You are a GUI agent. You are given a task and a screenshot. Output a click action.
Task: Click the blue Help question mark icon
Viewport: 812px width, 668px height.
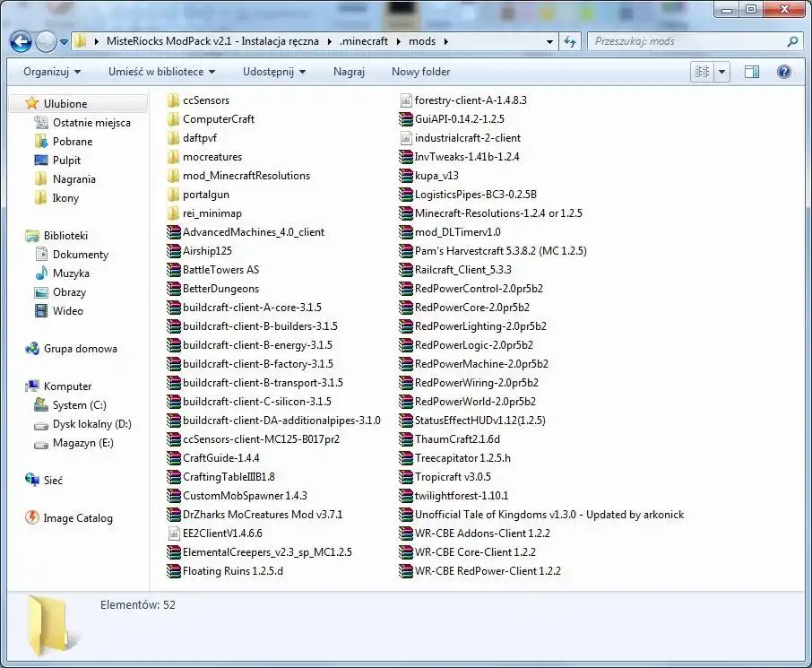(x=784, y=72)
